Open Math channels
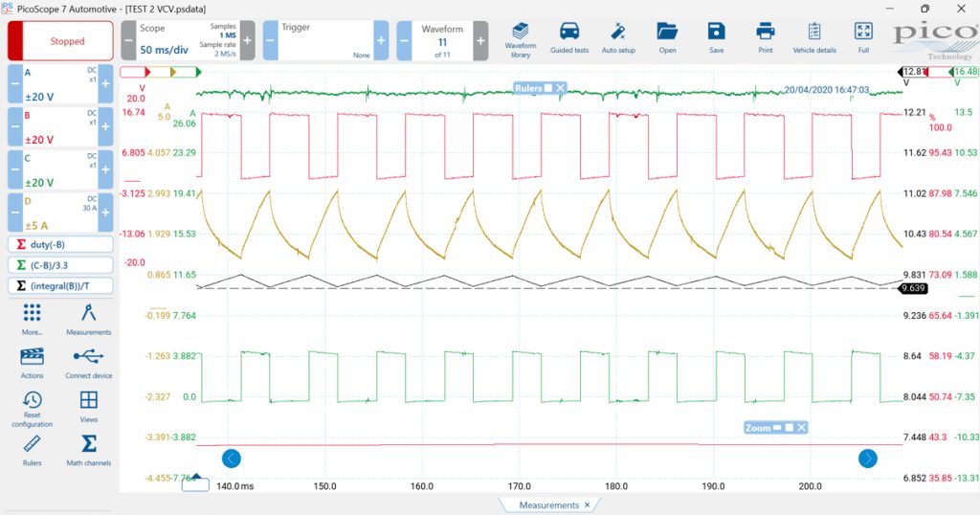 [x=89, y=451]
